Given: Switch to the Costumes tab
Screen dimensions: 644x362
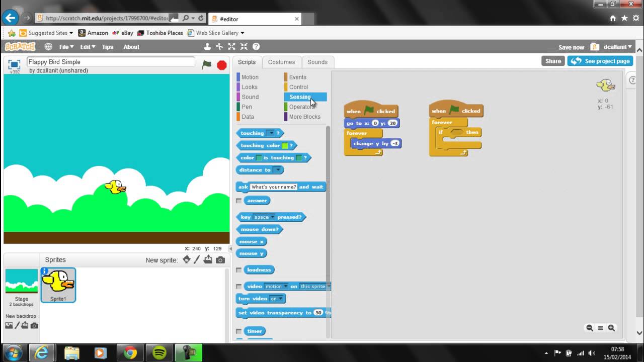Looking at the screenshot, I should point(281,62).
